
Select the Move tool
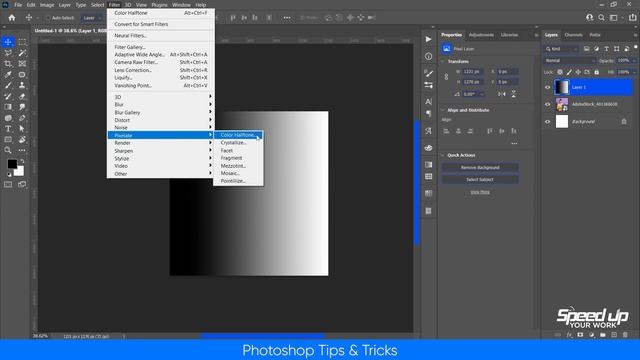tap(8, 42)
